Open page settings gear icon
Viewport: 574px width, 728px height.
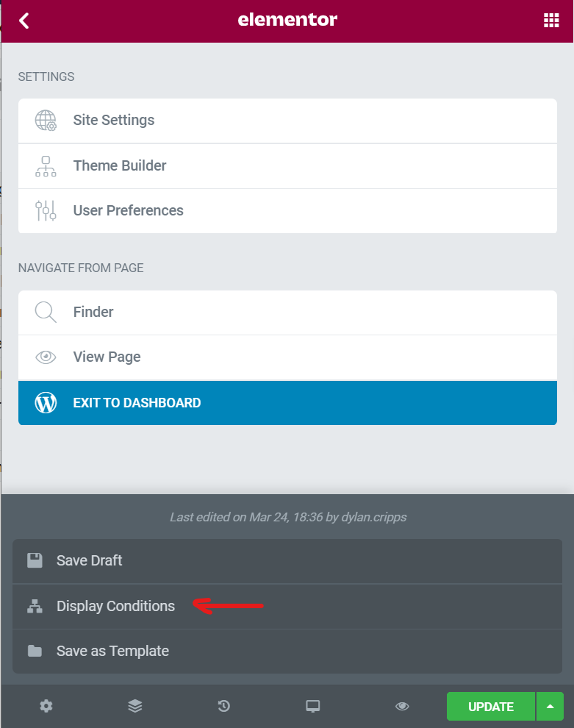(x=46, y=706)
